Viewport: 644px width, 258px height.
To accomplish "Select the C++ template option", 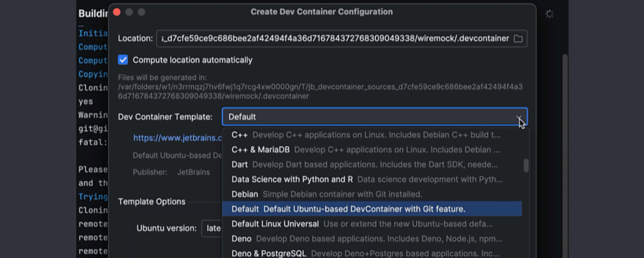I will (x=240, y=135).
